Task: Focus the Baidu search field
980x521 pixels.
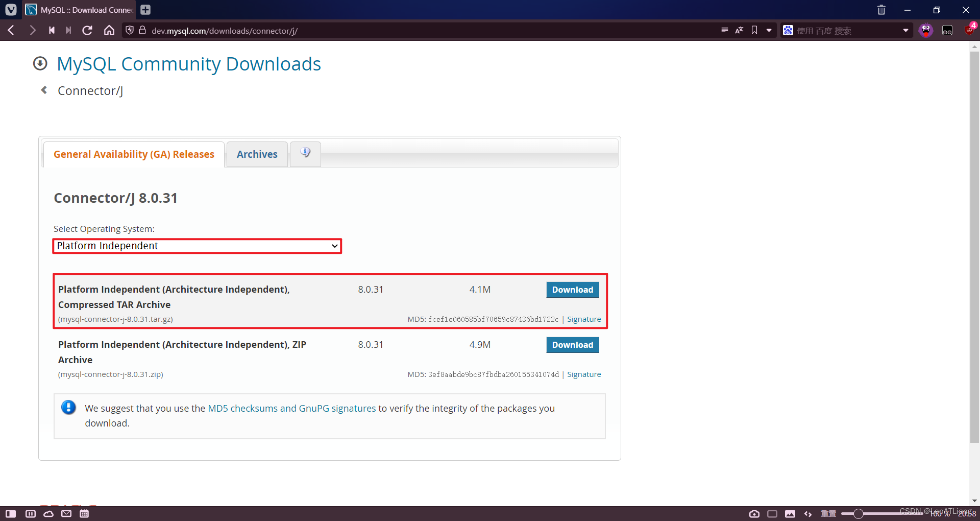Action: click(847, 31)
